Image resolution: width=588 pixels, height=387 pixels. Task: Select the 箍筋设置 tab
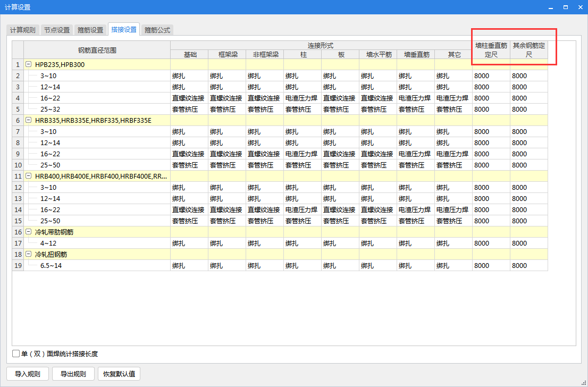pos(90,30)
